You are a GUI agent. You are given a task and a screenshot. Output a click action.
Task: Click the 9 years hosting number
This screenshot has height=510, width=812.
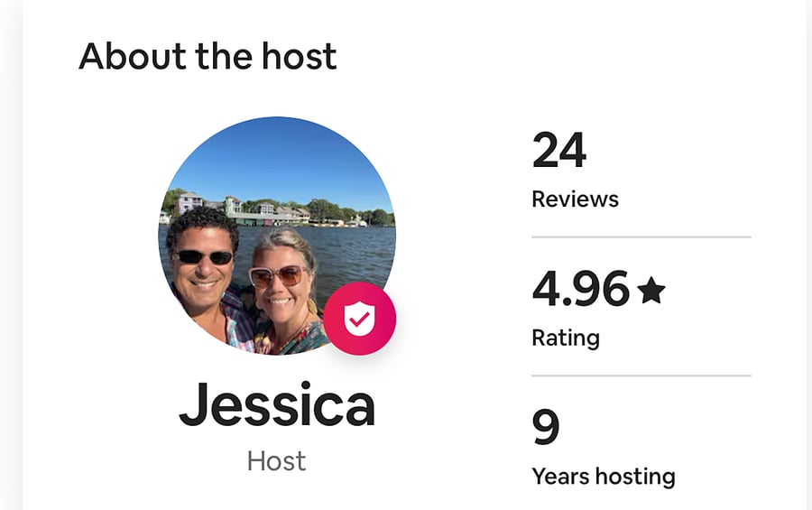(x=546, y=427)
